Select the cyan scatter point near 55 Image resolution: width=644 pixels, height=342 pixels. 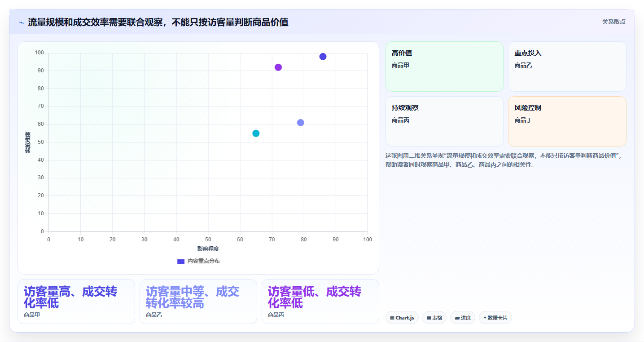click(x=256, y=133)
